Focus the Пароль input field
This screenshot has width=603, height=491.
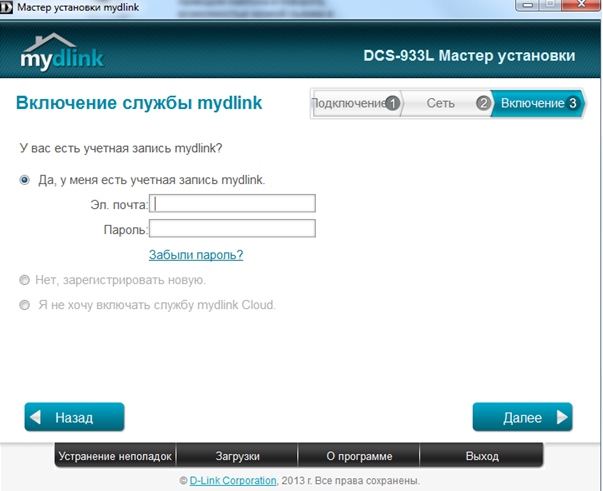click(x=232, y=229)
